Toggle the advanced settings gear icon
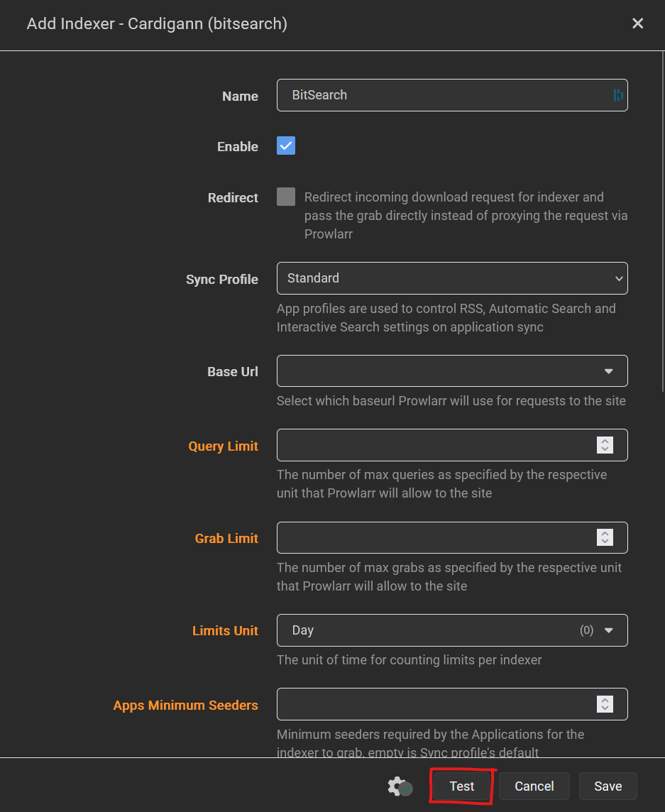This screenshot has height=812, width=665. [400, 786]
